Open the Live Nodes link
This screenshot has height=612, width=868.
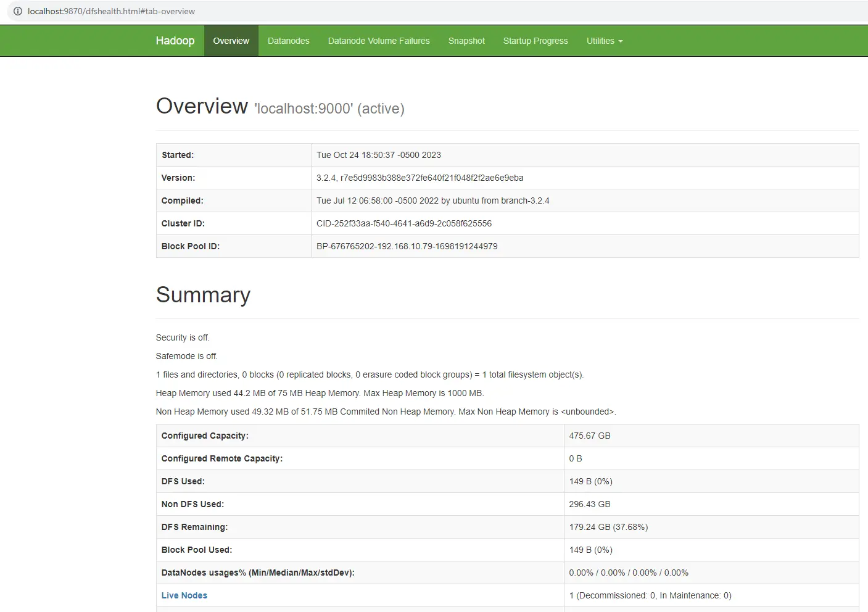point(184,595)
